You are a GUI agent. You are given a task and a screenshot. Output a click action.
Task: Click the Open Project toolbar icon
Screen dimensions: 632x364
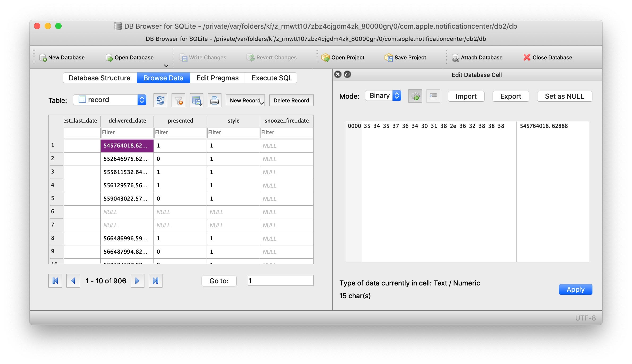click(325, 58)
